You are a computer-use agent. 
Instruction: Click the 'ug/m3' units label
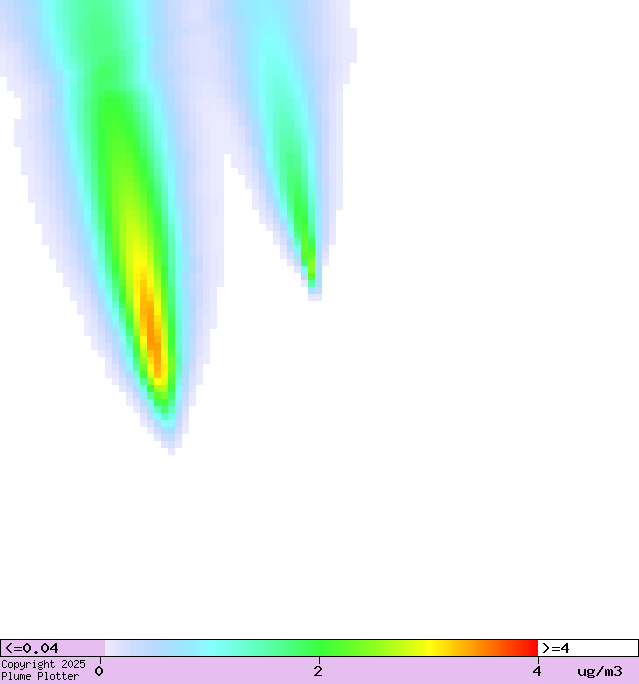click(x=599, y=671)
